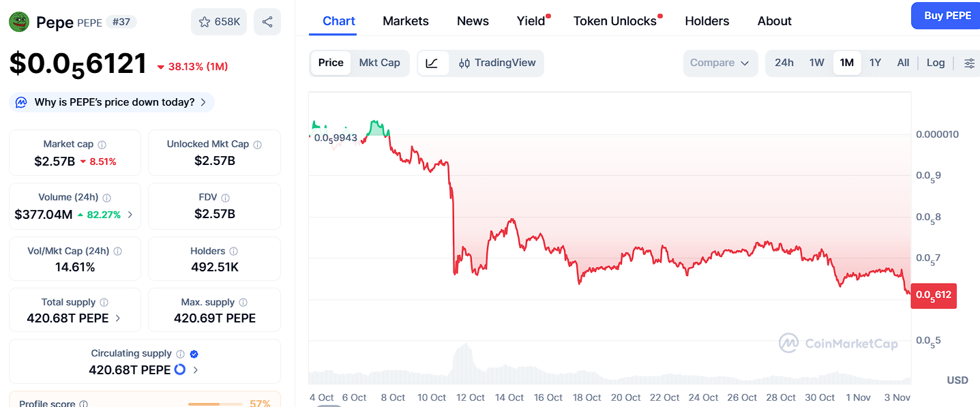The width and height of the screenshot is (980, 407).
Task: Toggle chart to Mkt Cap view
Action: 379,63
